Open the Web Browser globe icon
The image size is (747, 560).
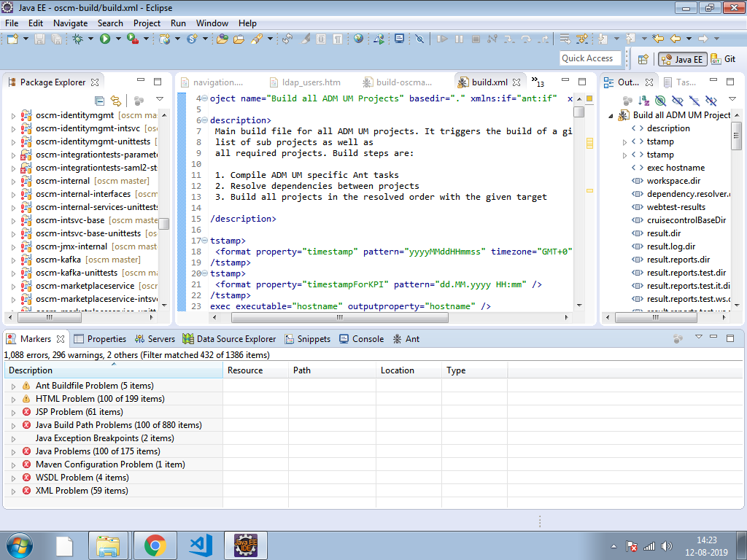point(359,39)
